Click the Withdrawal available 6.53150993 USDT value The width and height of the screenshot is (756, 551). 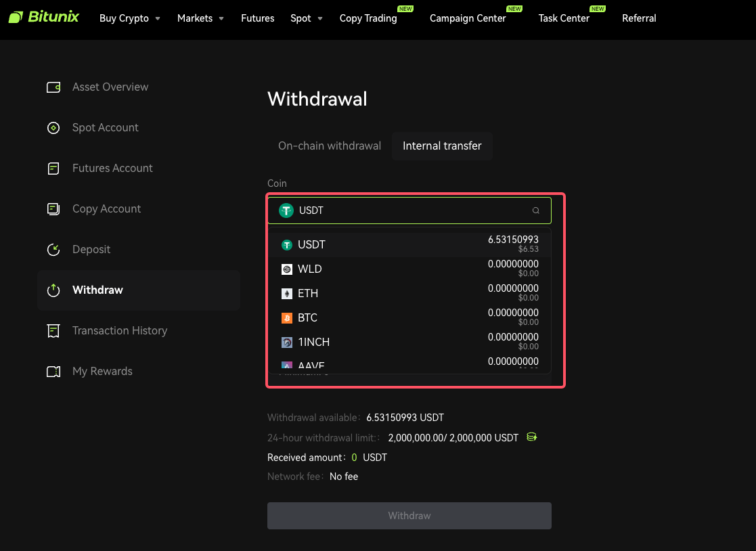(405, 418)
